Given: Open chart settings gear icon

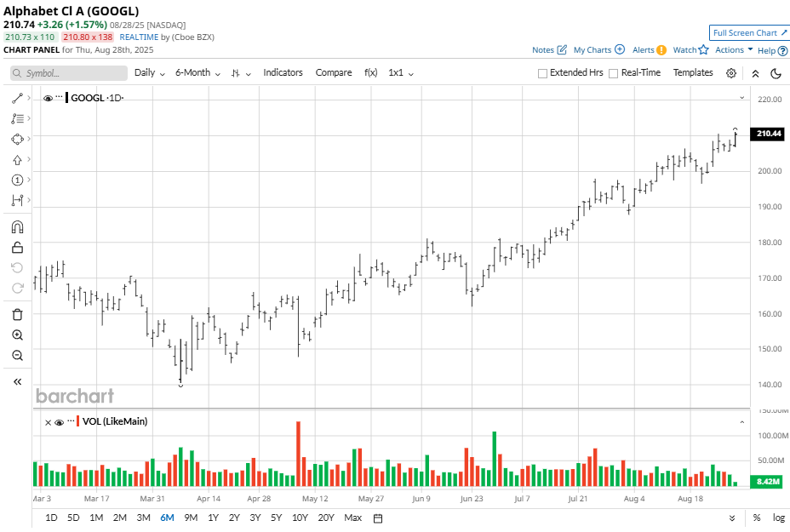Looking at the screenshot, I should tap(731, 73).
